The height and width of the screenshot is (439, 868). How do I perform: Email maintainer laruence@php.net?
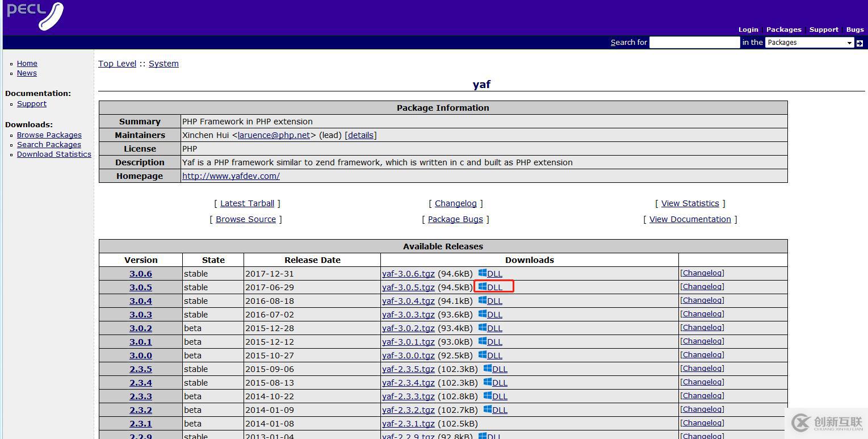click(x=274, y=135)
